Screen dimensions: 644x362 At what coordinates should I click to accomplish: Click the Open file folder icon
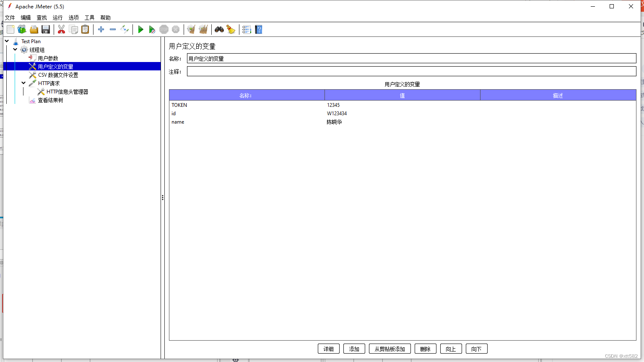(34, 29)
